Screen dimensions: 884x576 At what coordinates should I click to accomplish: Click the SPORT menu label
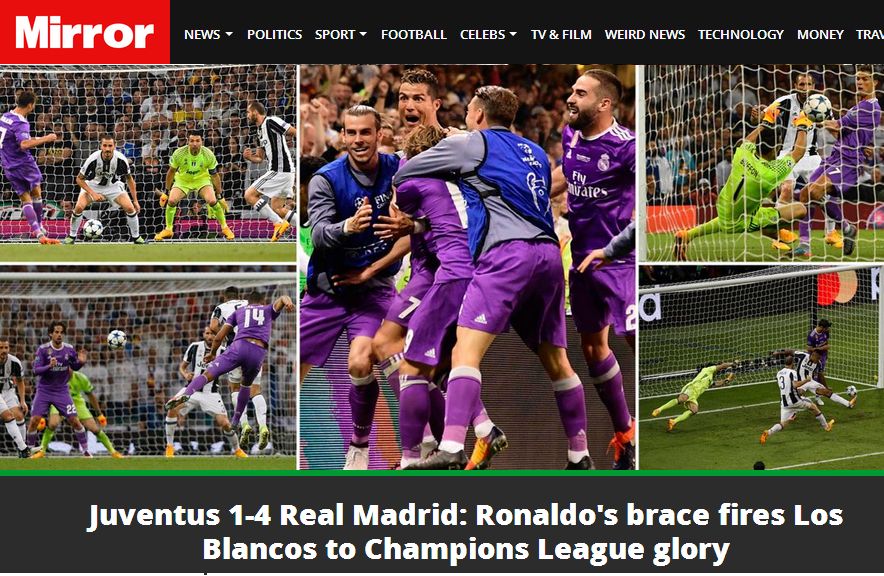[x=335, y=34]
